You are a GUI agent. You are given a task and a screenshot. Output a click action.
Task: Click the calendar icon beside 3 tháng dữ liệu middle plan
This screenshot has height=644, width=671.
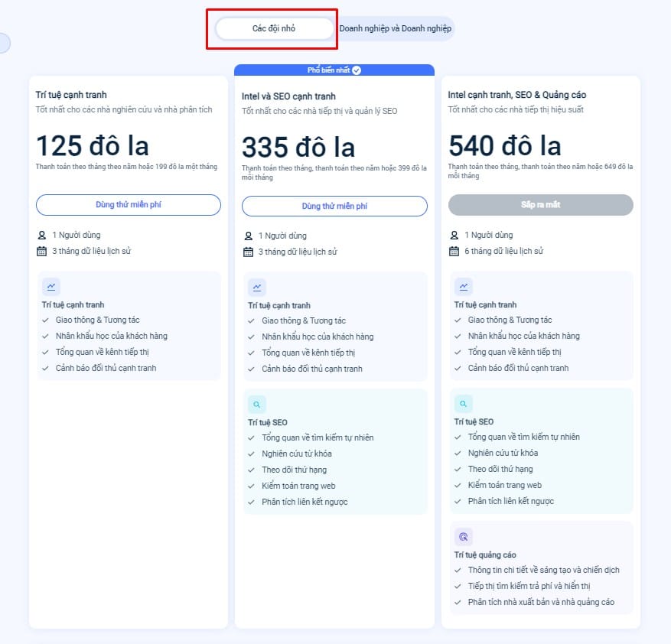pos(249,251)
